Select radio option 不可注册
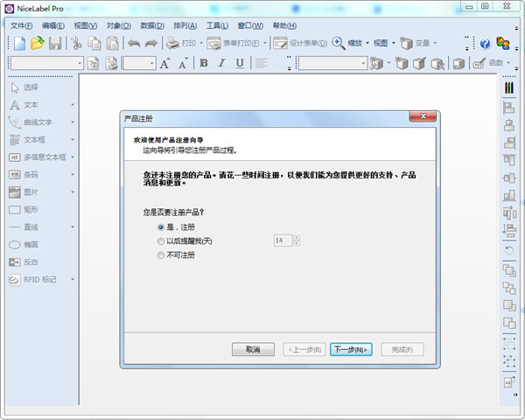This screenshot has height=420, width=525. [161, 255]
